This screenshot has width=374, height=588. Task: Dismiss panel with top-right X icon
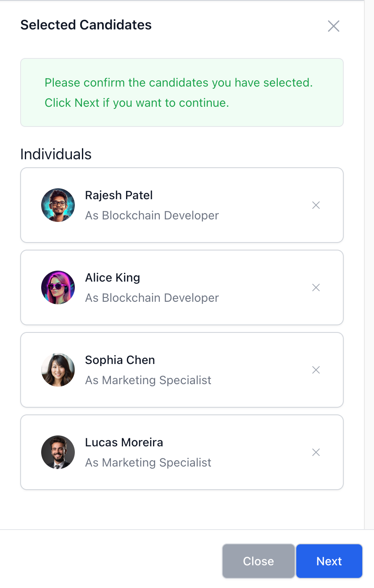pos(333,26)
